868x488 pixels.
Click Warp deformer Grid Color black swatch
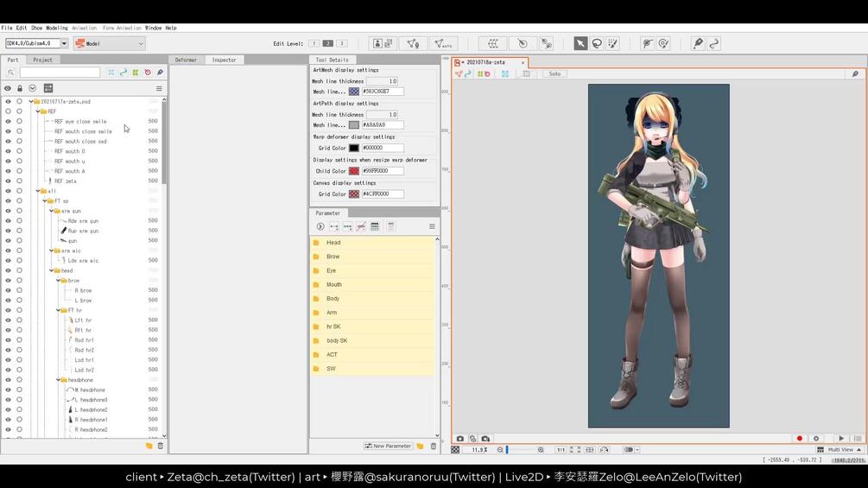[x=354, y=149]
